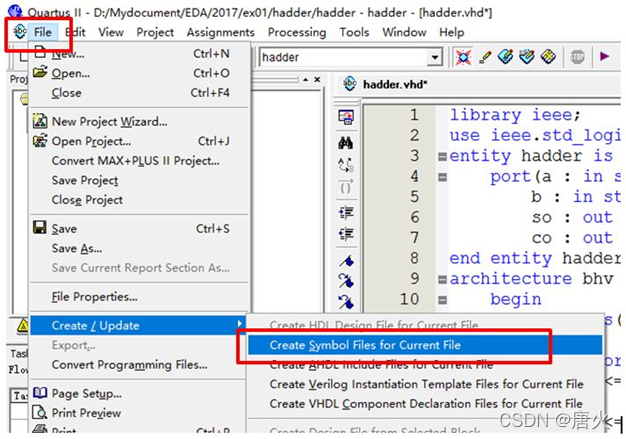Collapse the architecture bhv fold marker

442,279
